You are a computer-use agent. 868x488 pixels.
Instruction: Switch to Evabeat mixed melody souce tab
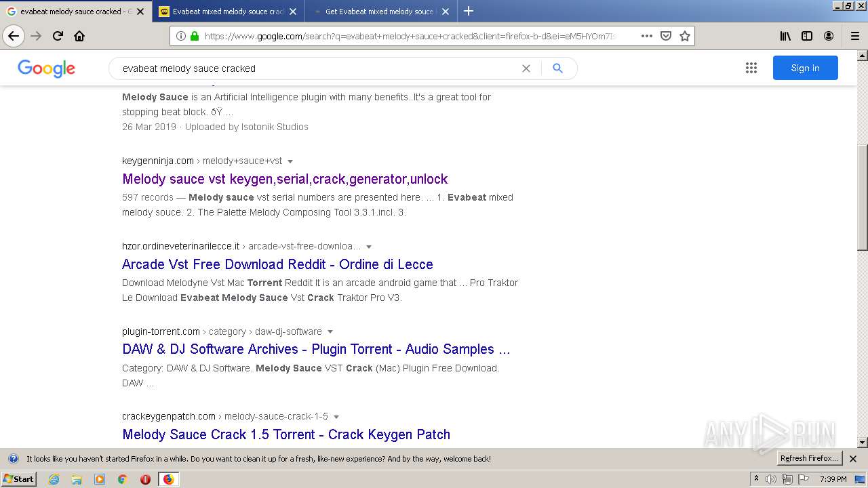pyautogui.click(x=229, y=12)
